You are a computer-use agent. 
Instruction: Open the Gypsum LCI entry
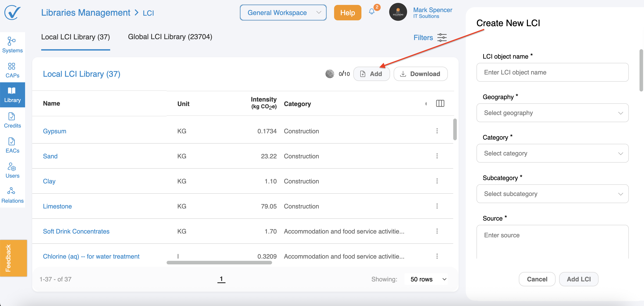[54, 131]
